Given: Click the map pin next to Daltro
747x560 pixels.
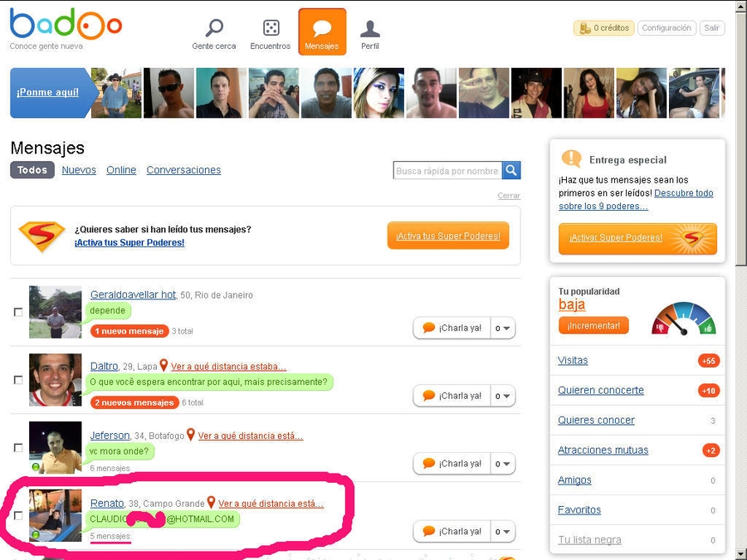Looking at the screenshot, I should click(x=164, y=366).
